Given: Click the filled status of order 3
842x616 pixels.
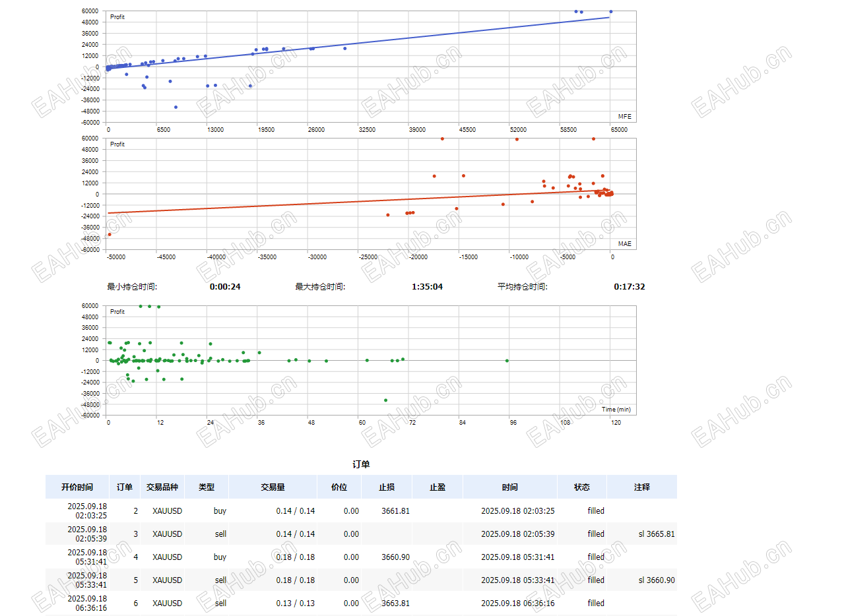Looking at the screenshot, I should click(x=596, y=534).
